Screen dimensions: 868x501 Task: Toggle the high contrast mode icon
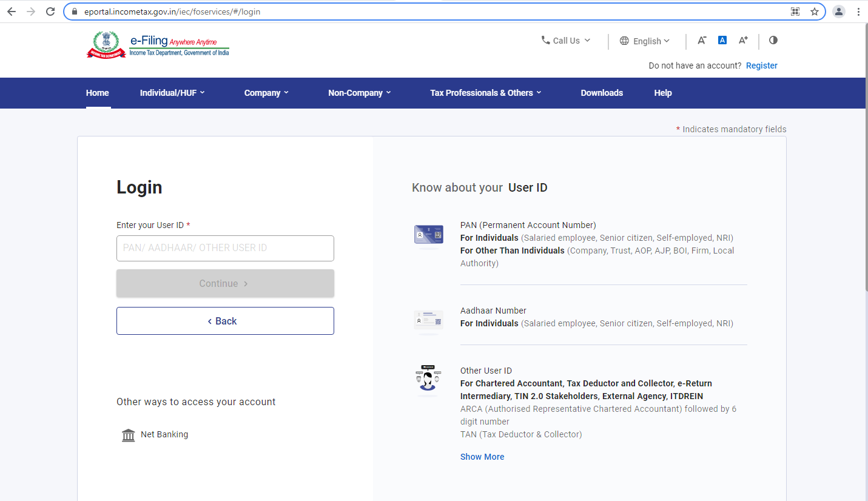pyautogui.click(x=773, y=40)
